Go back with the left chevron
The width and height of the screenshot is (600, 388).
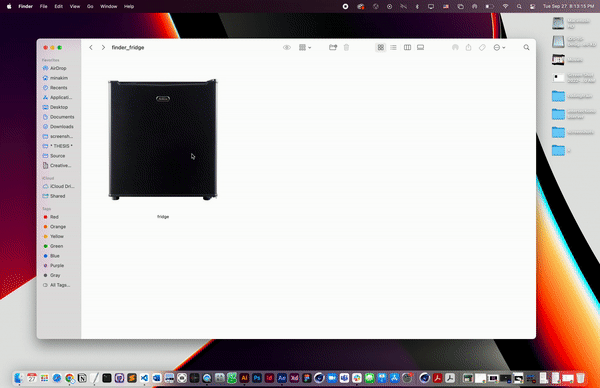point(91,47)
